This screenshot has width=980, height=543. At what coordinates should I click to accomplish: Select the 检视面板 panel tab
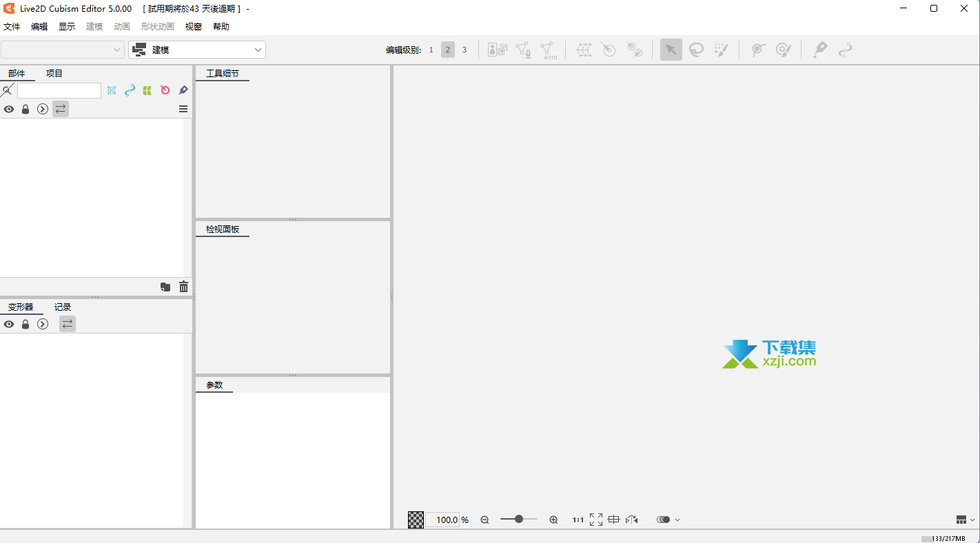pos(223,229)
